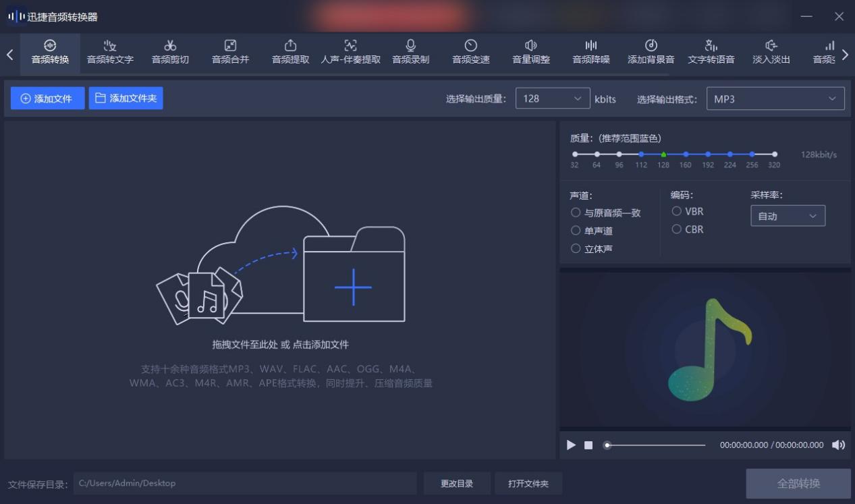Open the 音频剪切 (audio cut) tool
This screenshot has width=855, height=504.
tap(169, 53)
